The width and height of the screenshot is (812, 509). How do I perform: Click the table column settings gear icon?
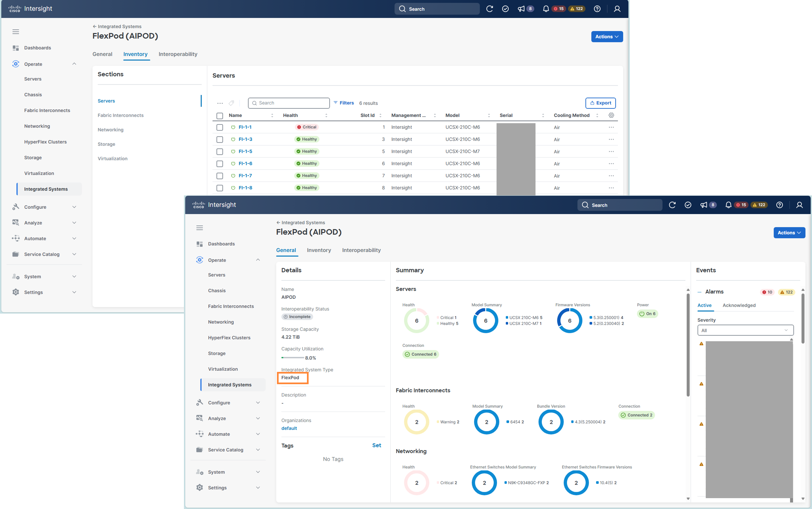click(611, 115)
